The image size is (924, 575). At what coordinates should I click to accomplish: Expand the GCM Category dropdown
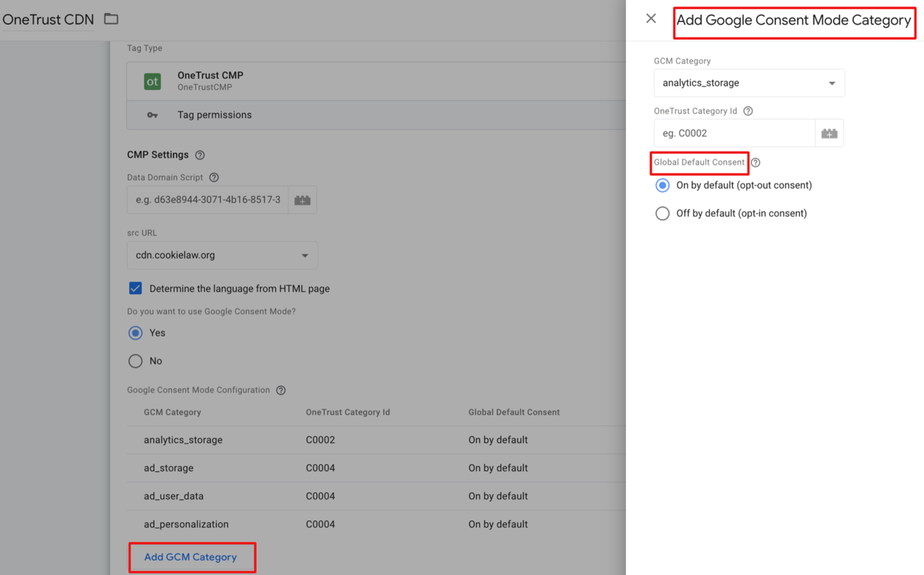[x=749, y=83]
